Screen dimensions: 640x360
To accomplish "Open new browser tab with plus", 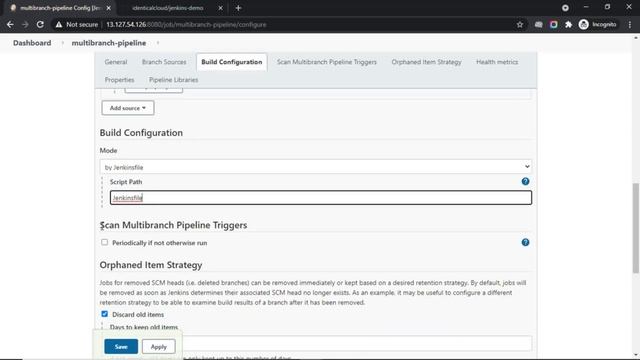I will tap(238, 8).
